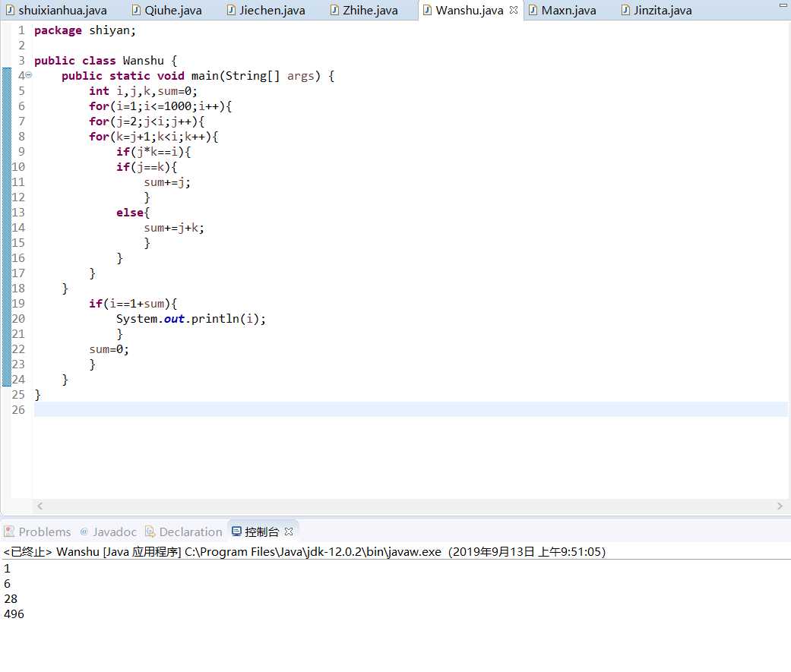The width and height of the screenshot is (791, 672).
Task: Click the Wanshu.java file icon
Action: pyautogui.click(x=427, y=10)
